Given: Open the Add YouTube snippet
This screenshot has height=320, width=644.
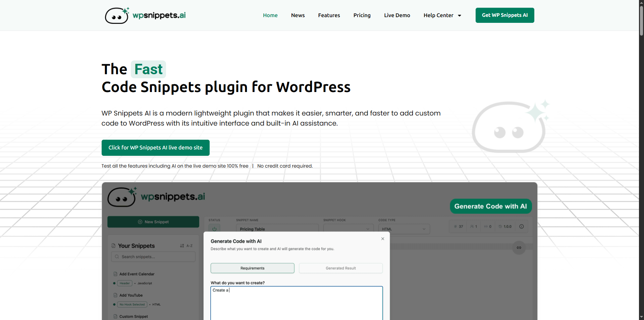Looking at the screenshot, I should coord(131,295).
